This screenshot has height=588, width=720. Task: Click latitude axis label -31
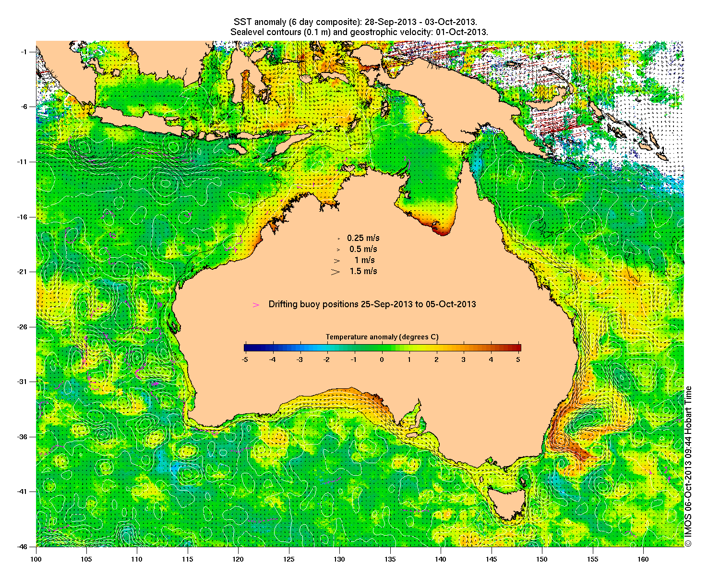coord(23,382)
